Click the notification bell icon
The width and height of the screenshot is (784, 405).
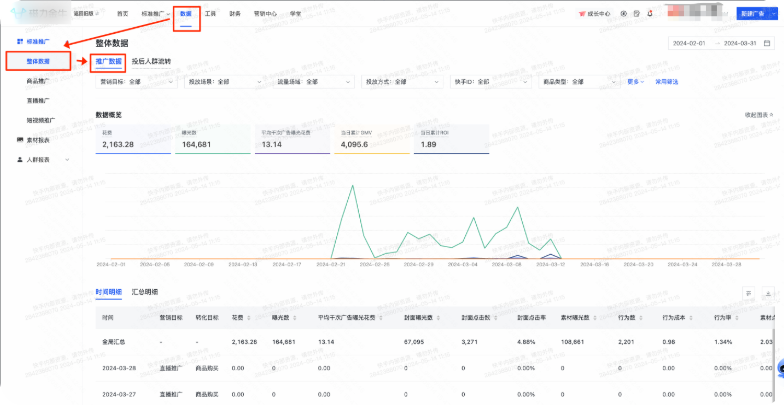(651, 14)
